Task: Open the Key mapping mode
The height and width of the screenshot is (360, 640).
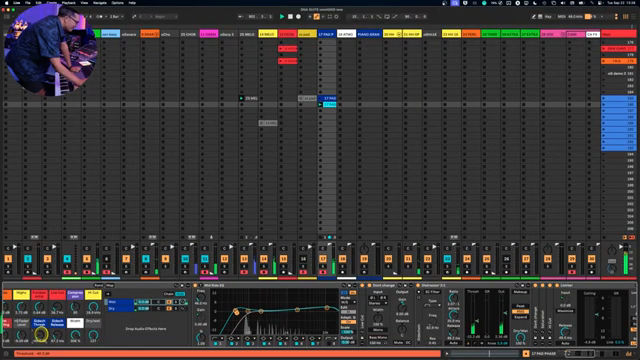Action: click(548, 17)
